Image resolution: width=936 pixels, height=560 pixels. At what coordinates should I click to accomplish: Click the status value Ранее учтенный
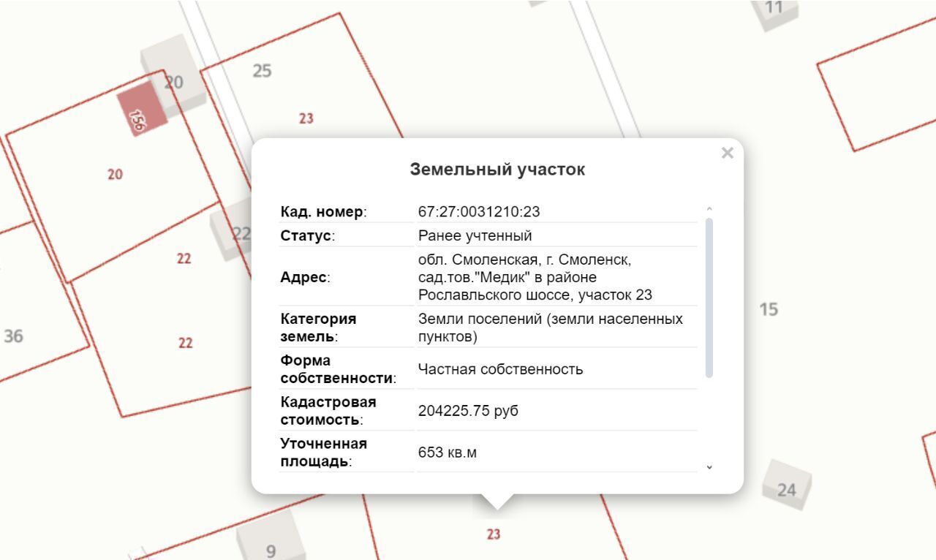coord(475,236)
